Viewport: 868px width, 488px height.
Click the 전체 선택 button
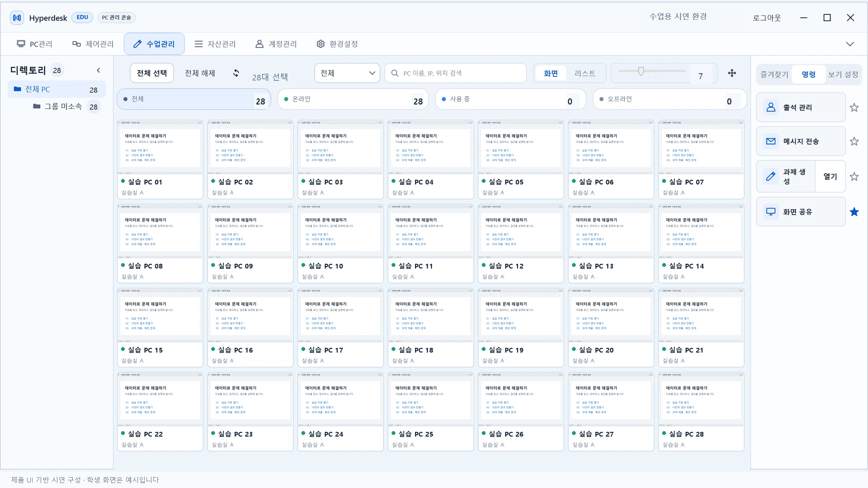pyautogui.click(x=152, y=73)
